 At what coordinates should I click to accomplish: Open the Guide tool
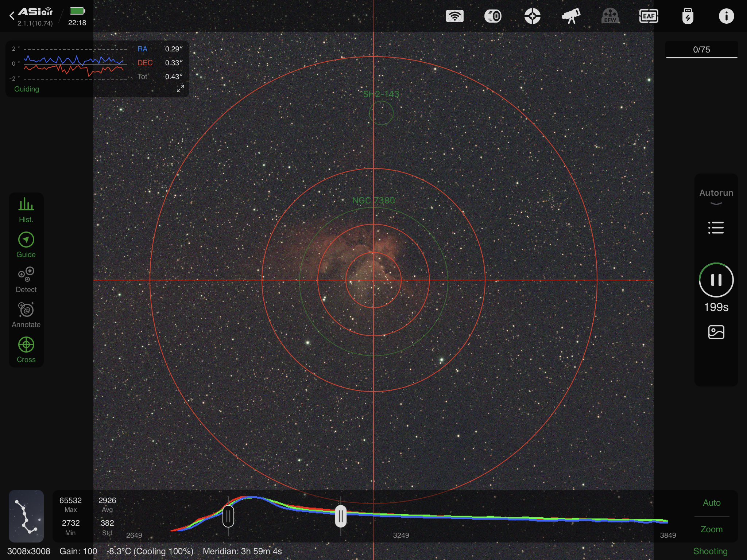click(x=26, y=245)
